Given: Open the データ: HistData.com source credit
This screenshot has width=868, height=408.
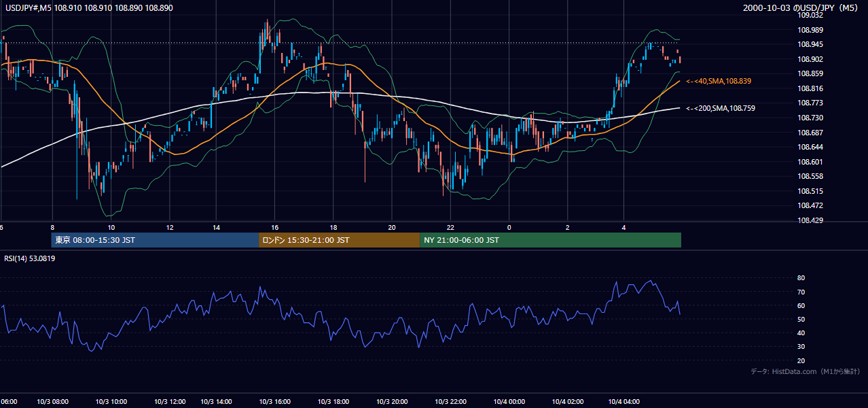Looking at the screenshot, I should [806, 371].
